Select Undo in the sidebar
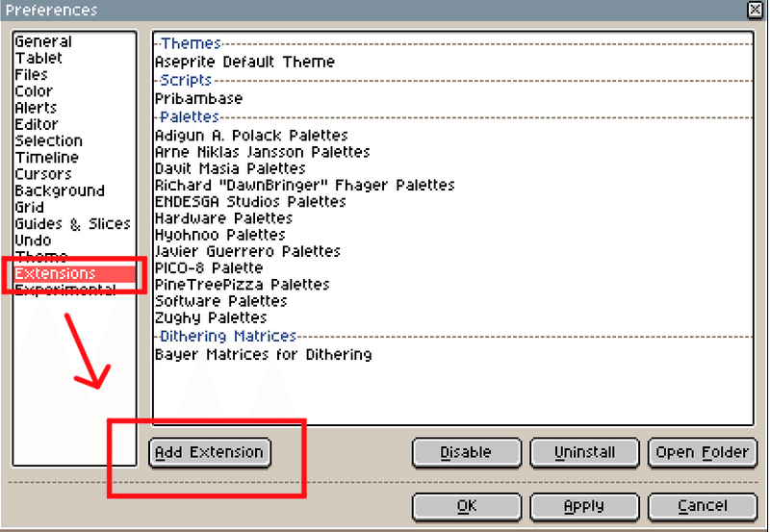770x532 pixels. pyautogui.click(x=75, y=241)
